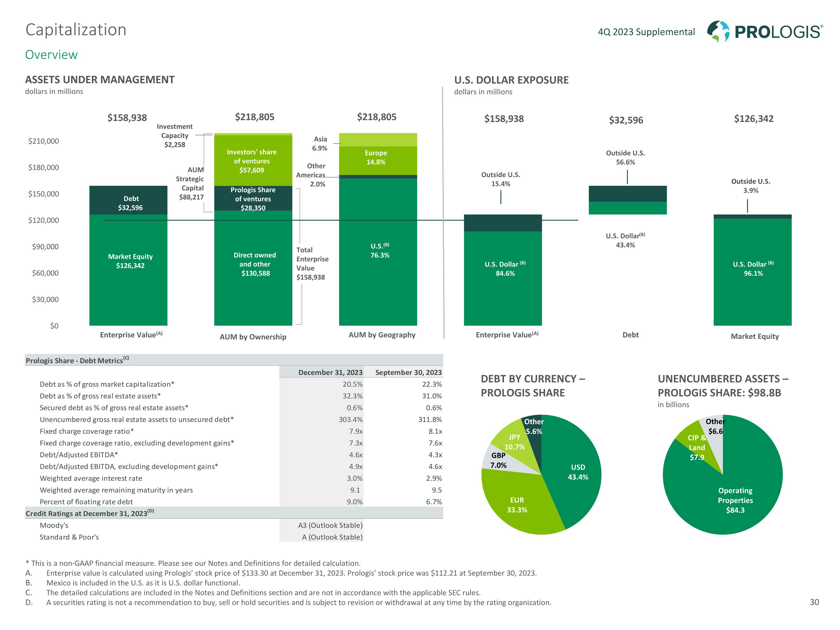Click the GBP 7.0% pie slice

[498, 460]
